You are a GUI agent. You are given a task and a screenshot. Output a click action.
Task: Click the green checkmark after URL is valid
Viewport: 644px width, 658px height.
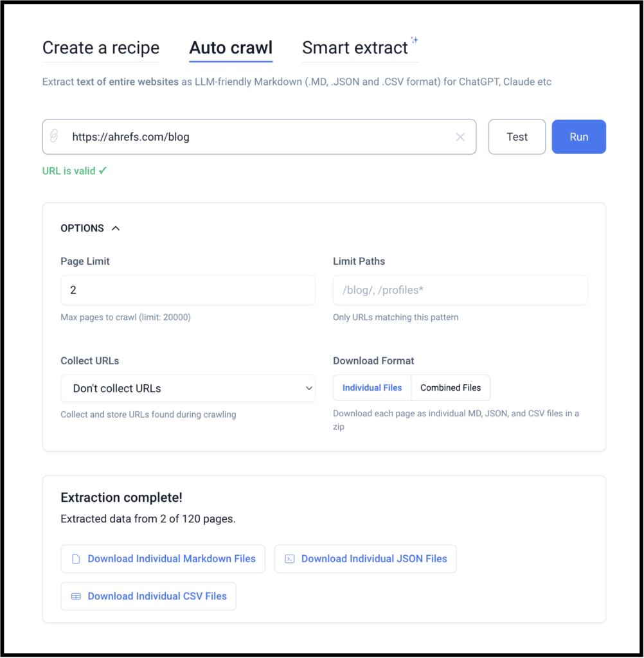pyautogui.click(x=103, y=171)
